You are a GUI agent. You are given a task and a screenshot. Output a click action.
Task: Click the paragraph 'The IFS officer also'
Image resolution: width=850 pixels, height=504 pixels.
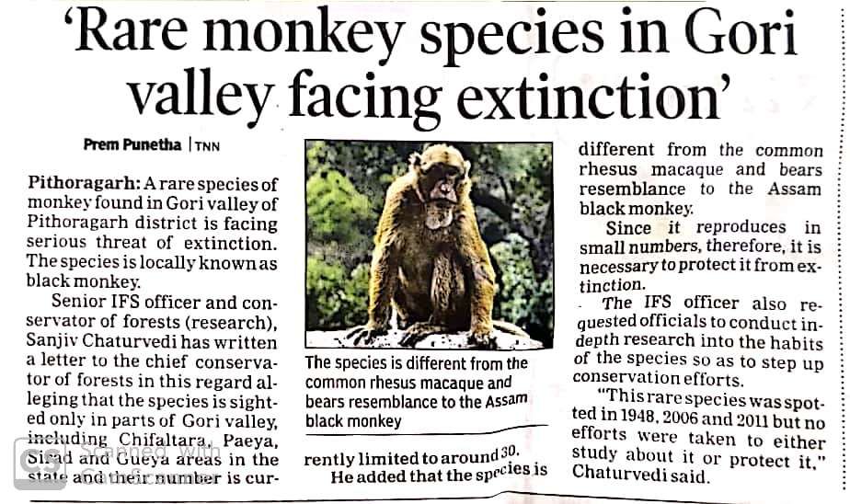[699, 341]
